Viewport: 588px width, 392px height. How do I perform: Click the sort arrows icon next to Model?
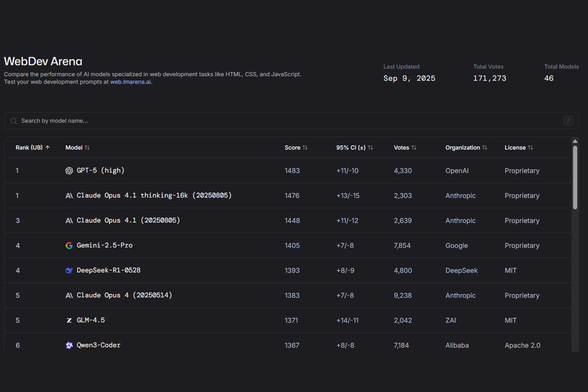click(87, 148)
